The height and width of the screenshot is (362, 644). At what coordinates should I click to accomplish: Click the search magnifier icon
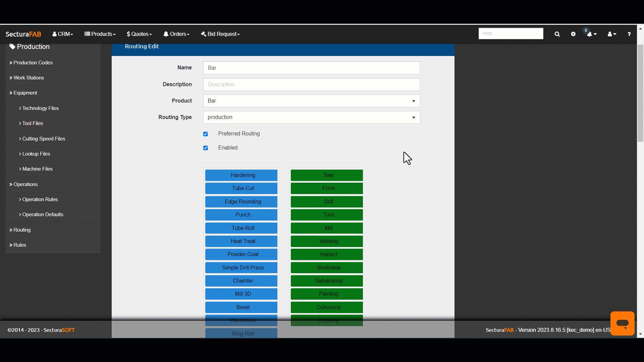[557, 34]
